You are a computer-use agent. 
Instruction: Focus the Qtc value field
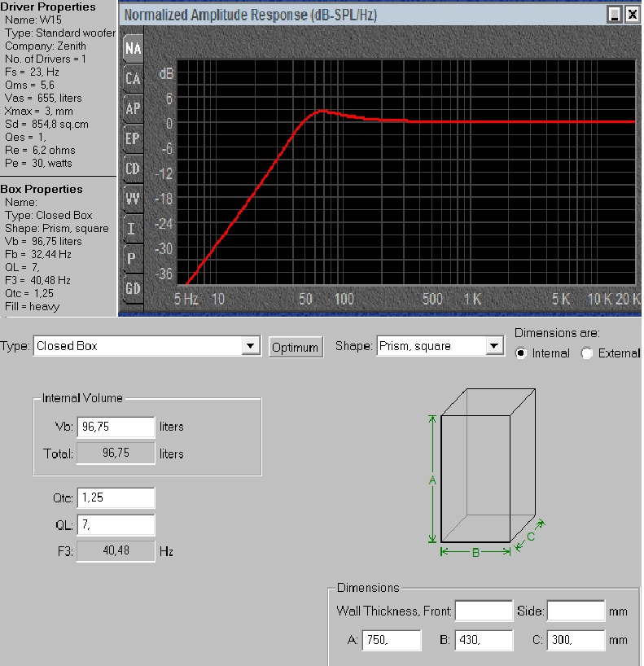tap(116, 497)
